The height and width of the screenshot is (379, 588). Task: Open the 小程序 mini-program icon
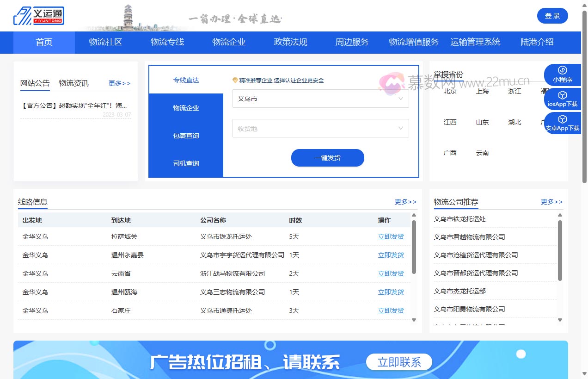(562, 75)
